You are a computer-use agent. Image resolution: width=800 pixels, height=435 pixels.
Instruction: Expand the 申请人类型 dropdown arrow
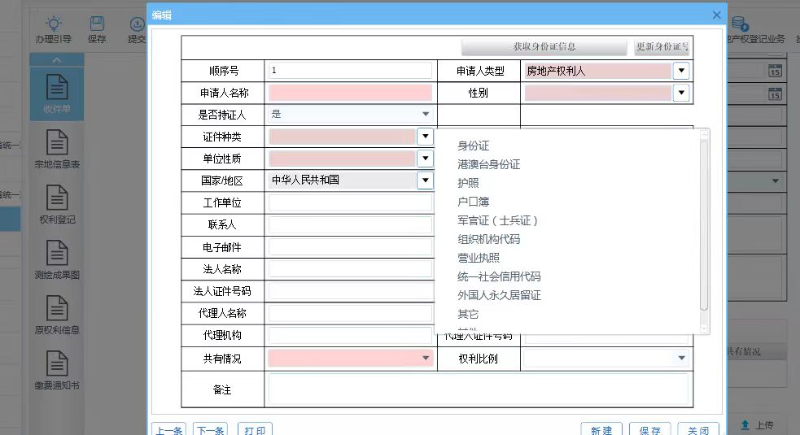tap(681, 71)
